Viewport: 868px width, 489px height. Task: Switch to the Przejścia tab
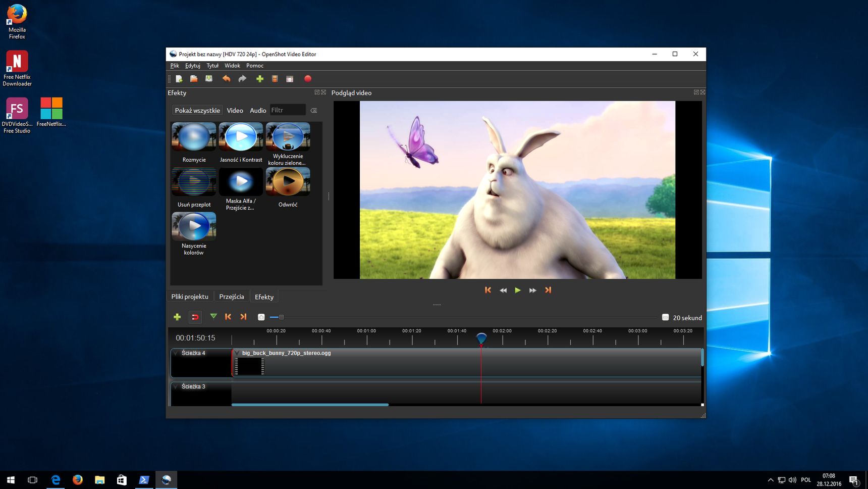(232, 297)
